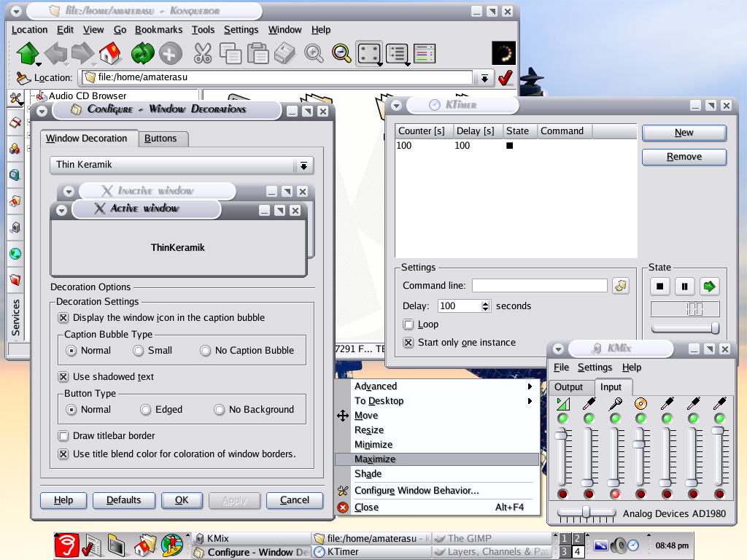Click the orange CD channel icon in KMix
The width and height of the screenshot is (747, 560).
pos(640,404)
